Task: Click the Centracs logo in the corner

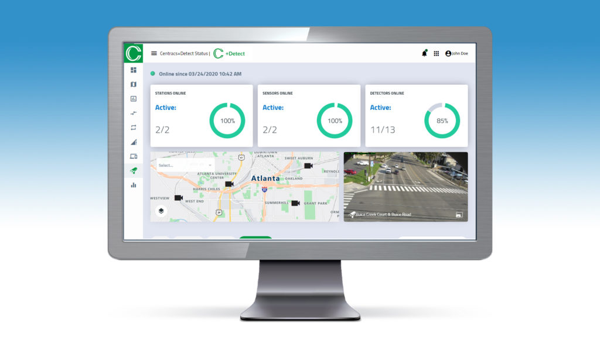Action: (x=134, y=53)
